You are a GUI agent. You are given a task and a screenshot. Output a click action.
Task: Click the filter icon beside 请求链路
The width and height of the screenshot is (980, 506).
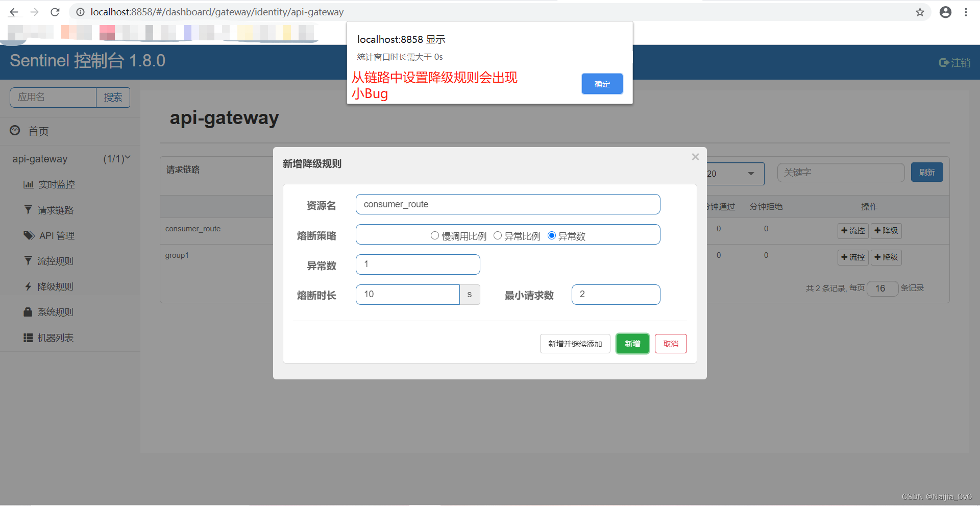pos(28,209)
